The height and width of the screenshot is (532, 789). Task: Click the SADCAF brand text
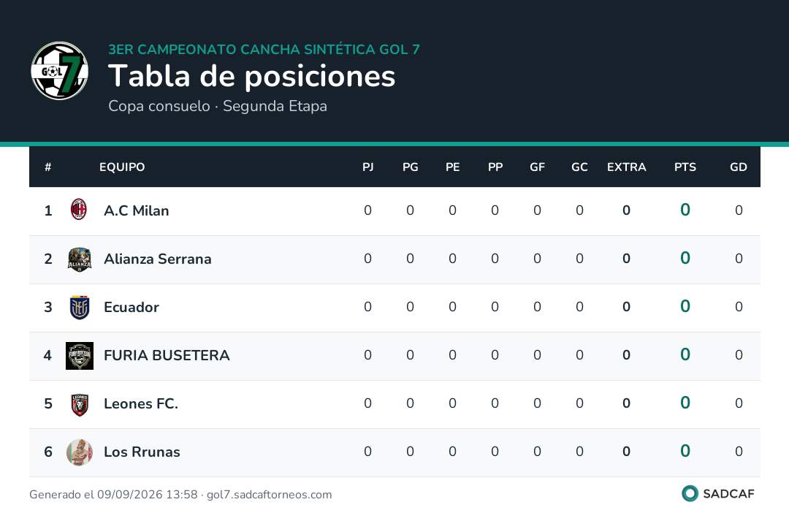pyautogui.click(x=728, y=494)
